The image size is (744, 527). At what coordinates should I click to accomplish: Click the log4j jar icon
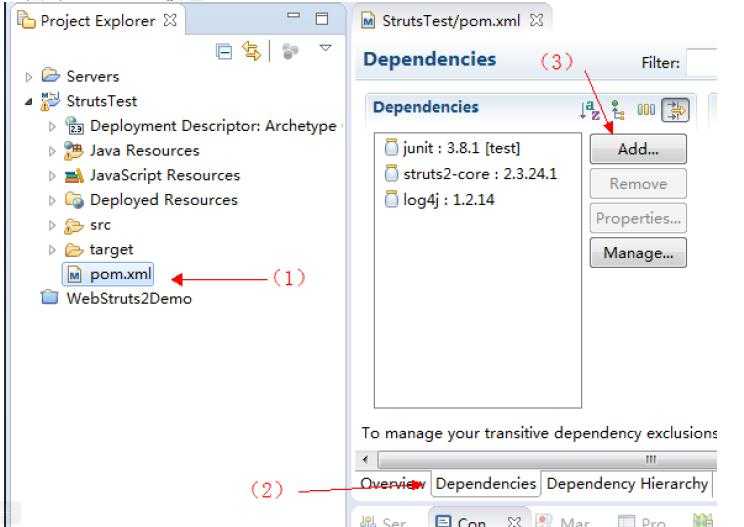click(391, 199)
